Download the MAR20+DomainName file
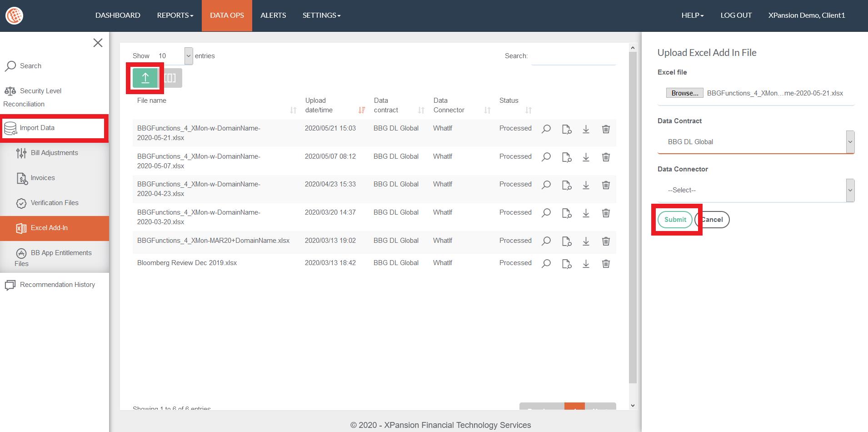868x432 pixels. point(586,241)
